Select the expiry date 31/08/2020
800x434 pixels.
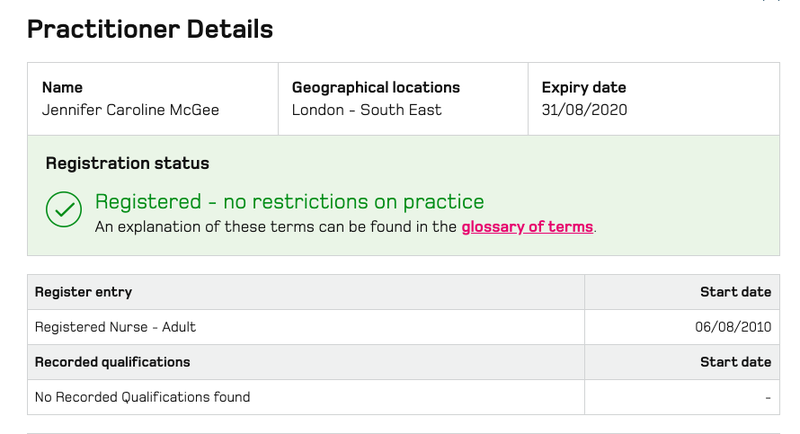(584, 110)
